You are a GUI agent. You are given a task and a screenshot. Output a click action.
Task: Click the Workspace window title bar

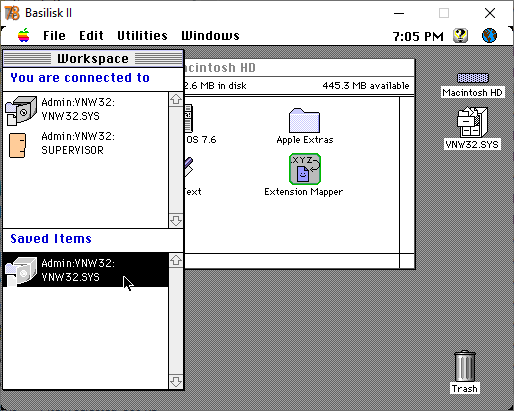click(x=93, y=59)
